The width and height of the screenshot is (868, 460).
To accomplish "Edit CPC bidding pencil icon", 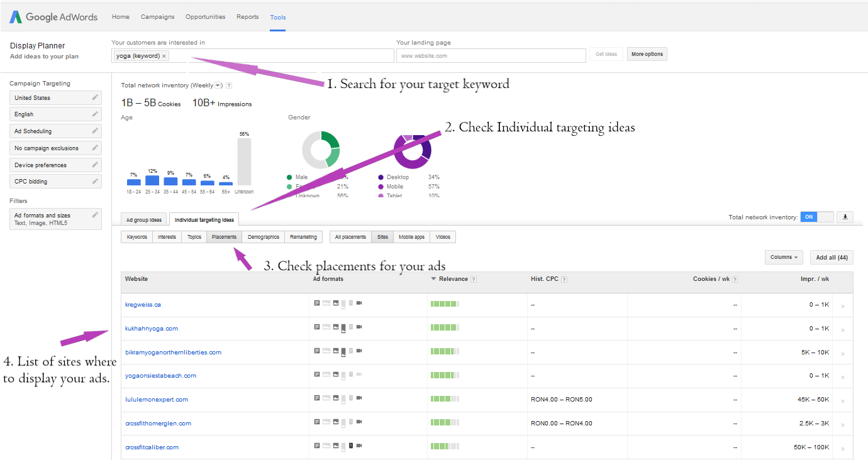I will pos(94,181).
